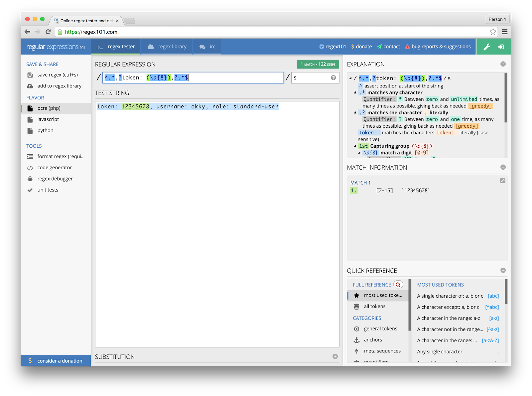Collapse the Match Information panel
Viewport: 532px width, 396px height.
click(503, 167)
